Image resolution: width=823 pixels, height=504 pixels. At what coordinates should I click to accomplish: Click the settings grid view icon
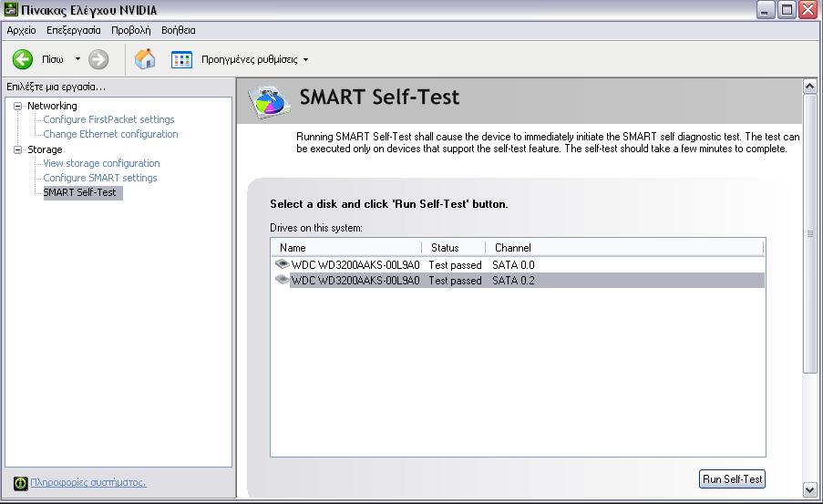181,59
